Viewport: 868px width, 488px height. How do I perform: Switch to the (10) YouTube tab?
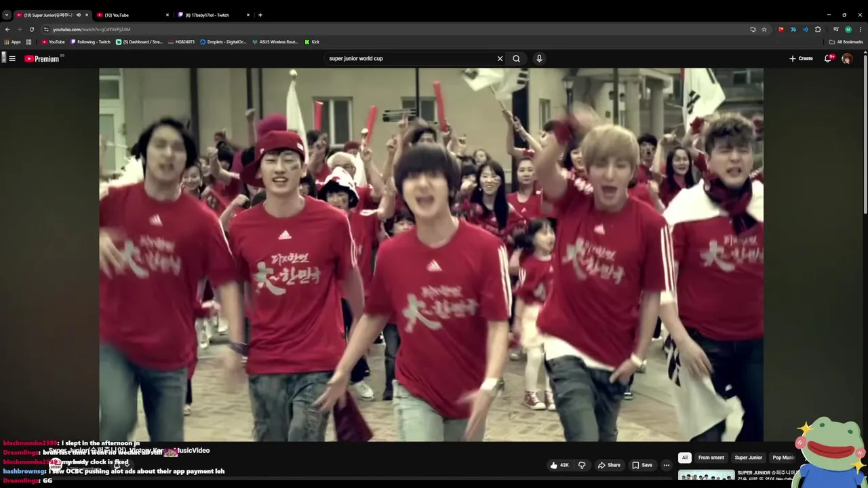point(132,15)
